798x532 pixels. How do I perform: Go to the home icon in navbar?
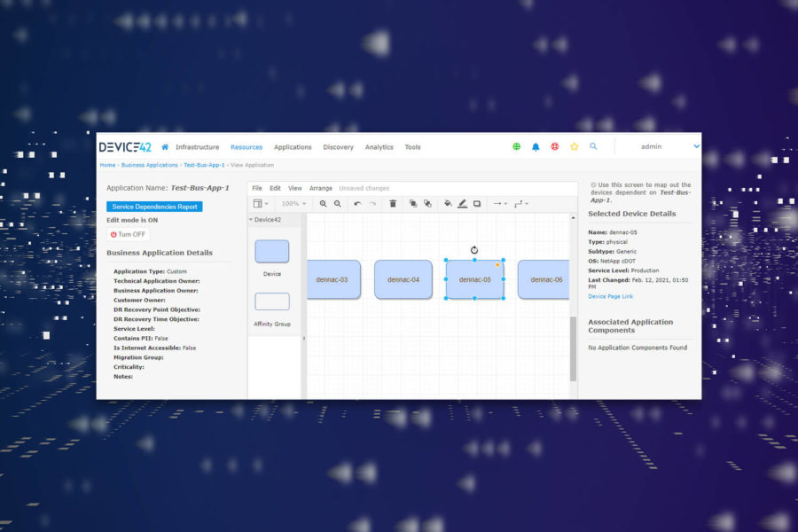[x=165, y=147]
